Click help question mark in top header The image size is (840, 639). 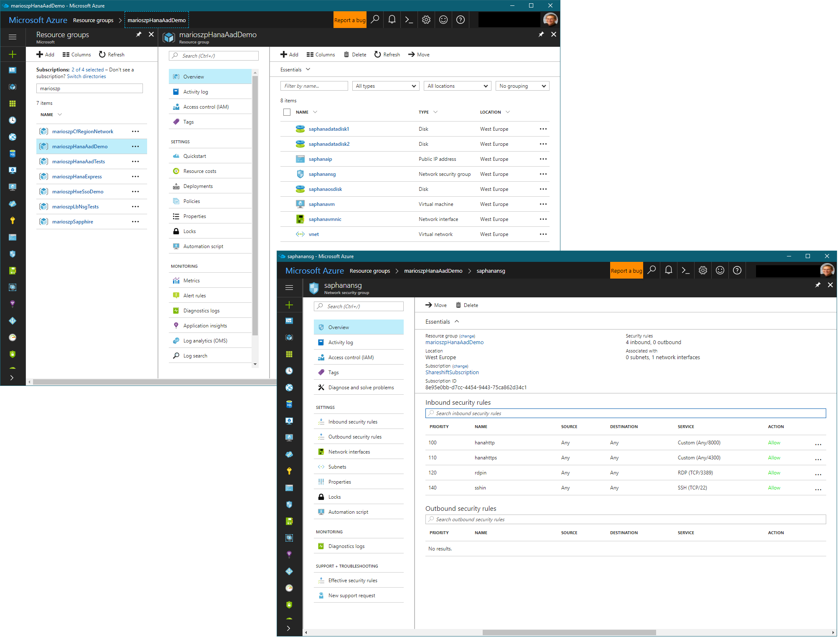tap(460, 20)
